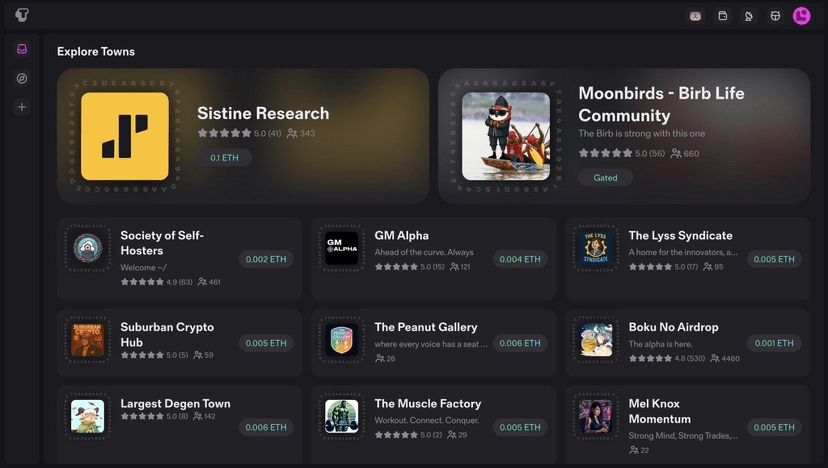This screenshot has height=468, width=828.
Task: Click 0.002 ETH on Society of Self-Hosters
Action: (266, 259)
